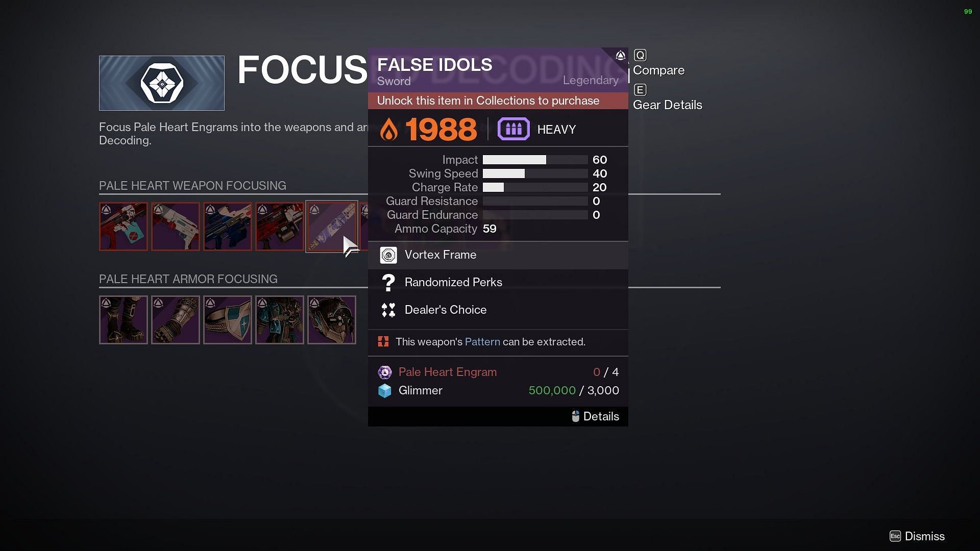Open the Gear Details panel
This screenshot has height=551, width=980.
pyautogui.click(x=667, y=104)
